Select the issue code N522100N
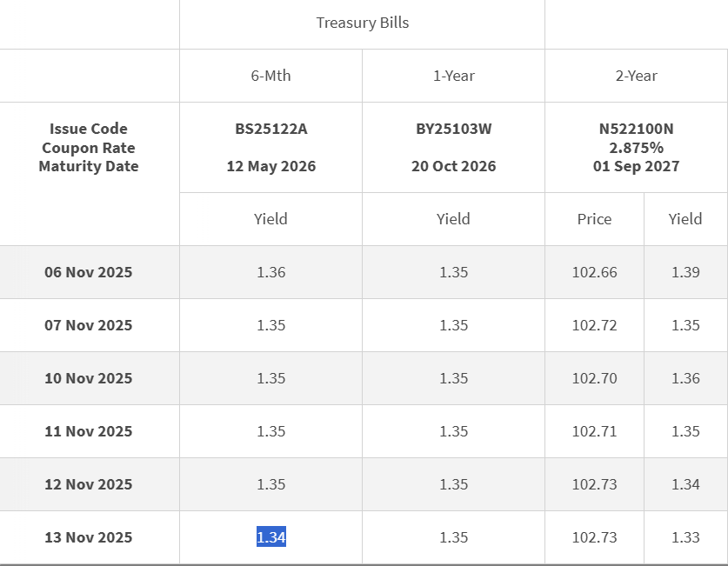 (637, 129)
